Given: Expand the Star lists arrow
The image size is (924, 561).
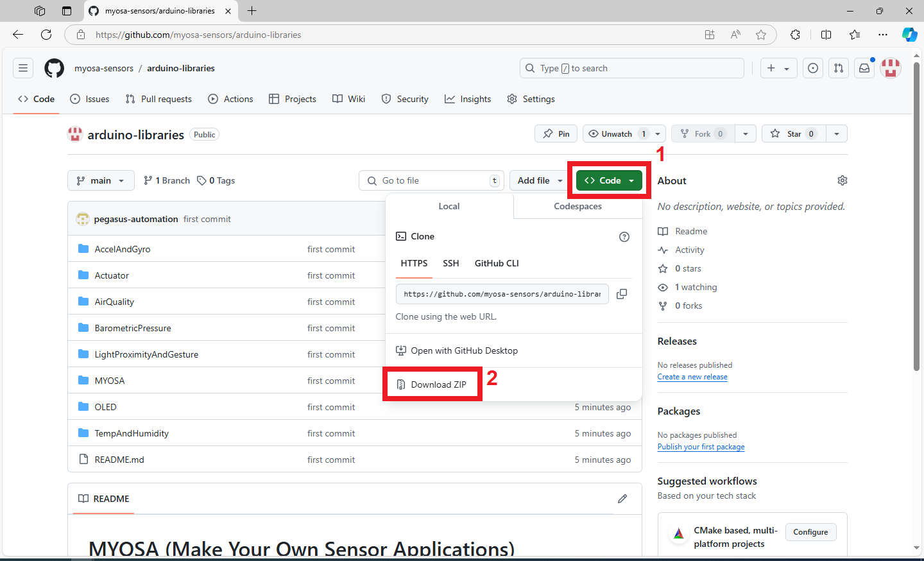Looking at the screenshot, I should tap(837, 134).
